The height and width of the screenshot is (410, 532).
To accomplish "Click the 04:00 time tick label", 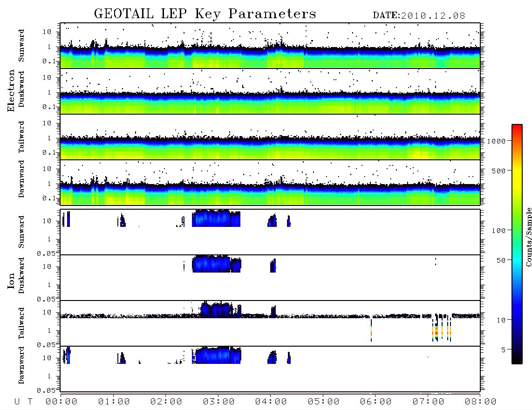I will [271, 402].
